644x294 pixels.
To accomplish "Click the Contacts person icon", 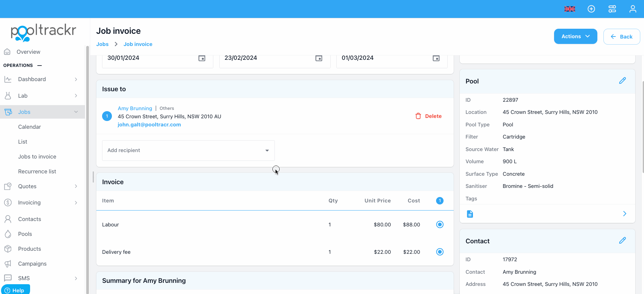I will tap(8, 219).
